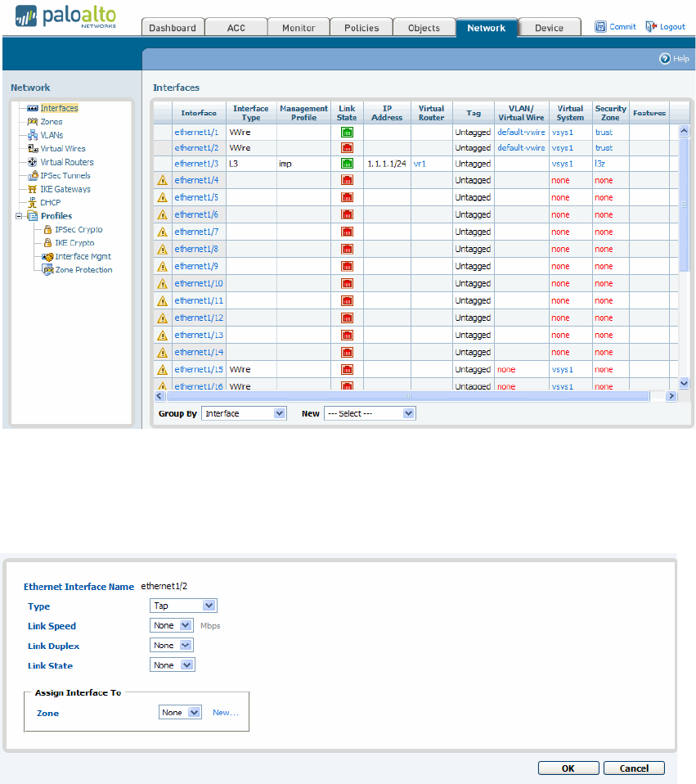
Task: Open the Device tab
Action: pos(550,28)
